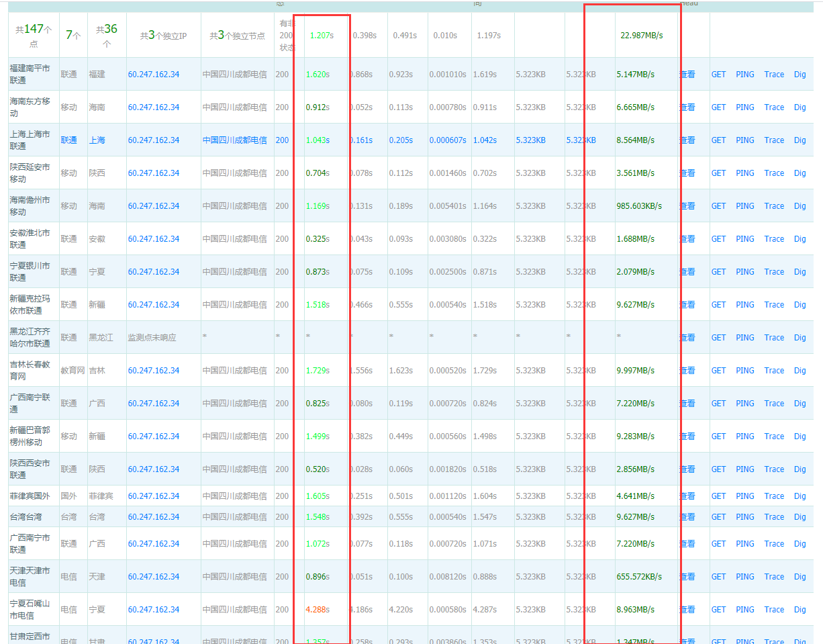The image size is (823, 644).
Task: Open IP 60.247.162.34 in the 安徽淮北市联通 row
Action: click(154, 239)
